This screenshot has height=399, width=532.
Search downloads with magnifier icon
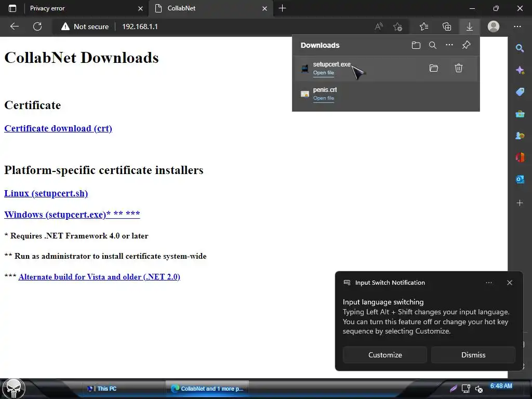(433, 45)
